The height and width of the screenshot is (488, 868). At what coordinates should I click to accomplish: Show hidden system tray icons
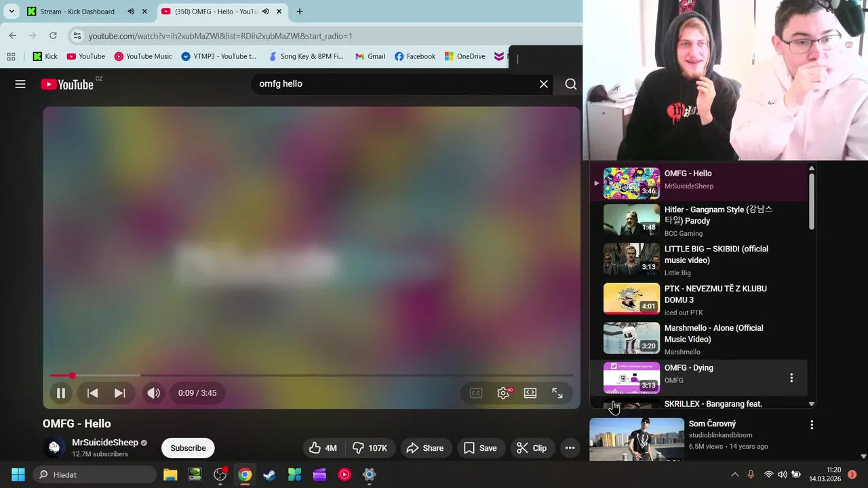click(x=734, y=474)
